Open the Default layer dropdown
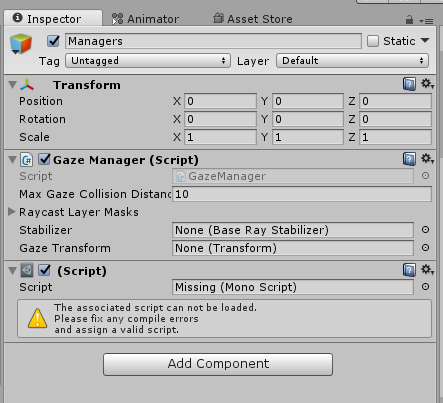Viewport: 443px width, 403px height. coord(352,61)
